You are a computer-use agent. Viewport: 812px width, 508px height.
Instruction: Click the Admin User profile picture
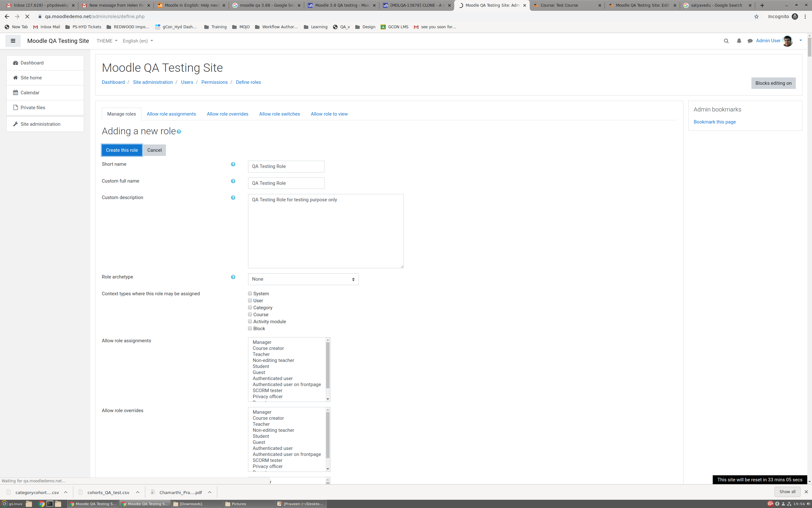tap(788, 41)
